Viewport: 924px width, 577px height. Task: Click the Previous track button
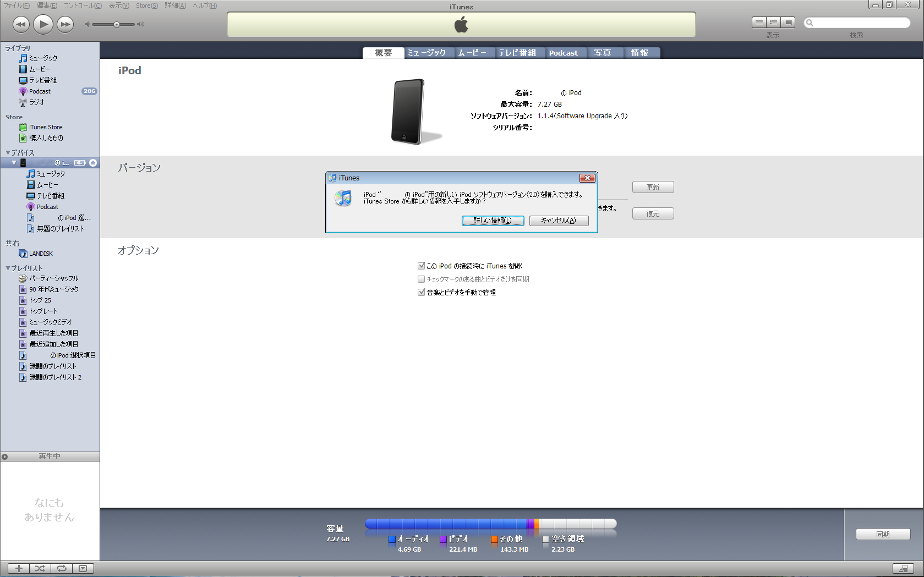tap(21, 24)
